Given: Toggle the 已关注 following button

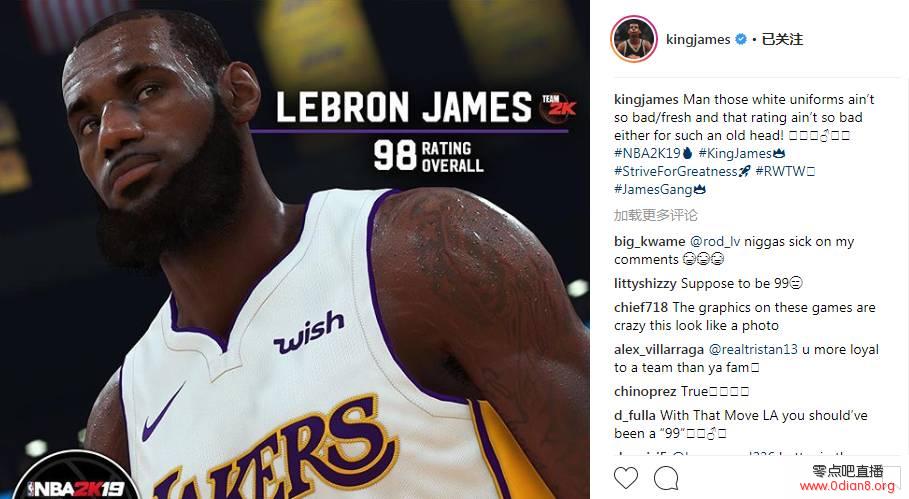Looking at the screenshot, I should click(782, 39).
